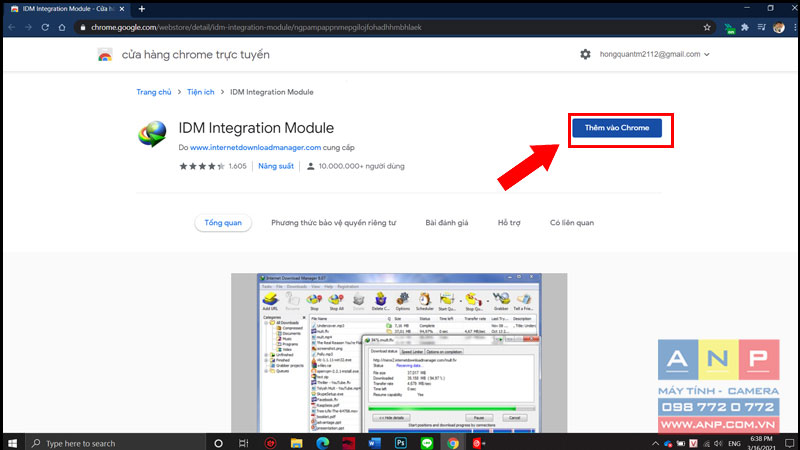This screenshot has height=450, width=800.
Task: Go to the browser home page
Action: point(62,28)
